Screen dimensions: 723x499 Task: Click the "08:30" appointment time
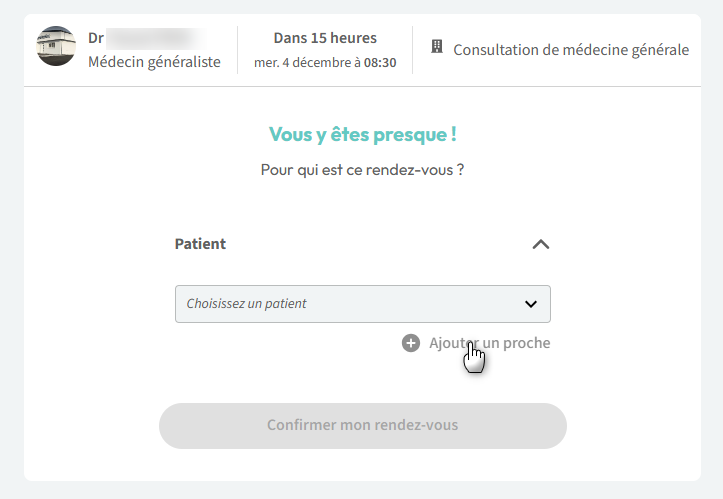(379, 62)
